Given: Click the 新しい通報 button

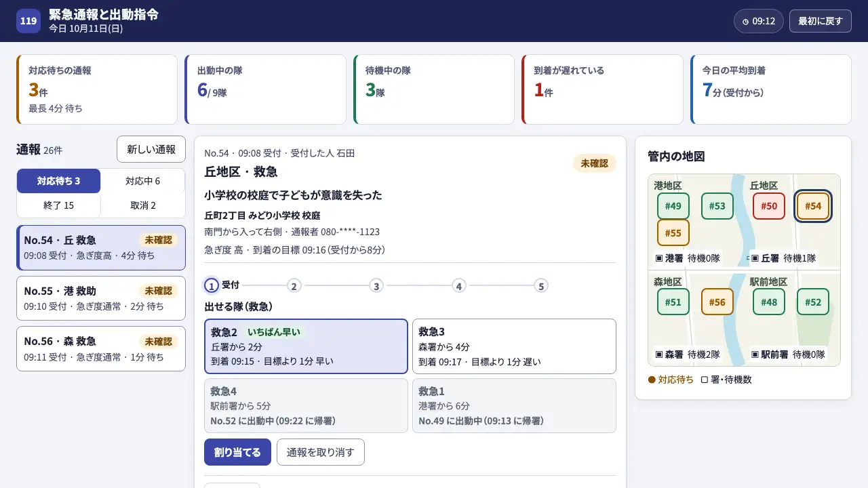Looking at the screenshot, I should (151, 149).
